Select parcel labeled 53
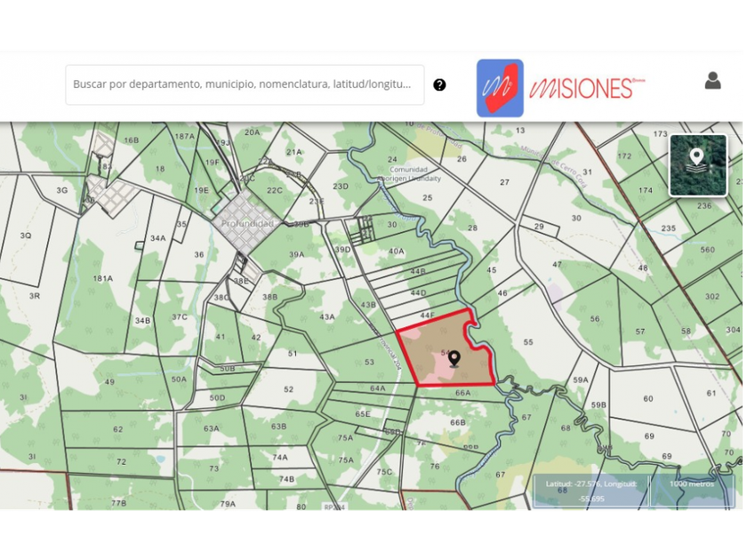Screen dimensions: 747x560 pos(369,362)
